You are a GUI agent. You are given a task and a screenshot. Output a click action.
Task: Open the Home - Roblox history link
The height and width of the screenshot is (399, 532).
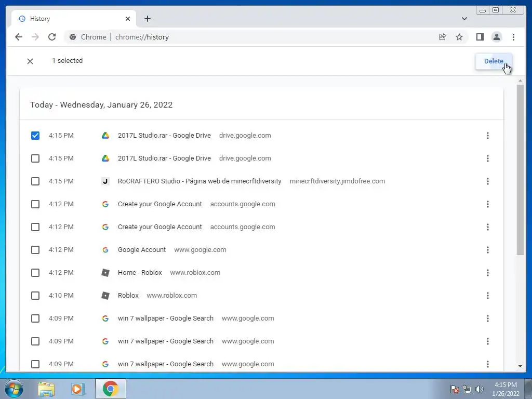pos(140,272)
